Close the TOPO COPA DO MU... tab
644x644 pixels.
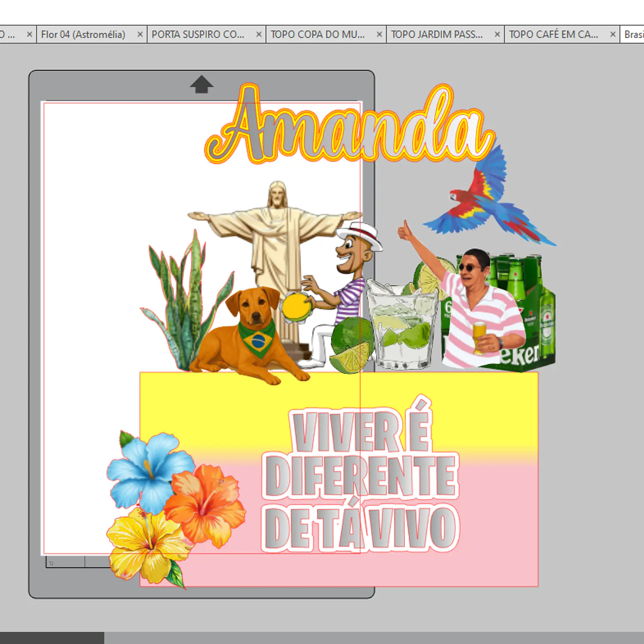coord(380,34)
